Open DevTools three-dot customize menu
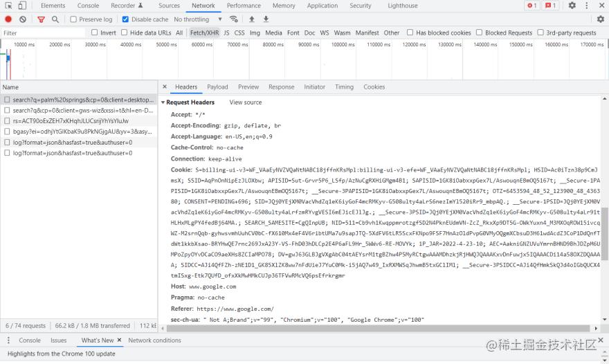The height and width of the screenshot is (364, 609). coord(588,6)
